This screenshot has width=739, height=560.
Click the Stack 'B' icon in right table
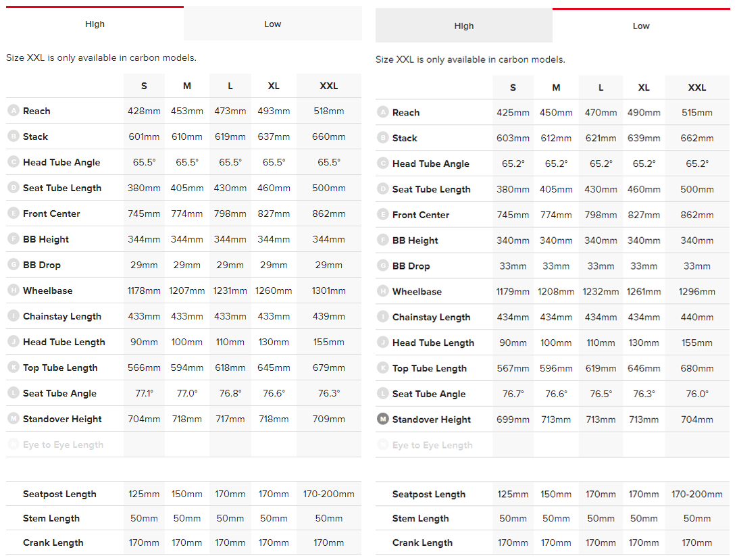382,138
